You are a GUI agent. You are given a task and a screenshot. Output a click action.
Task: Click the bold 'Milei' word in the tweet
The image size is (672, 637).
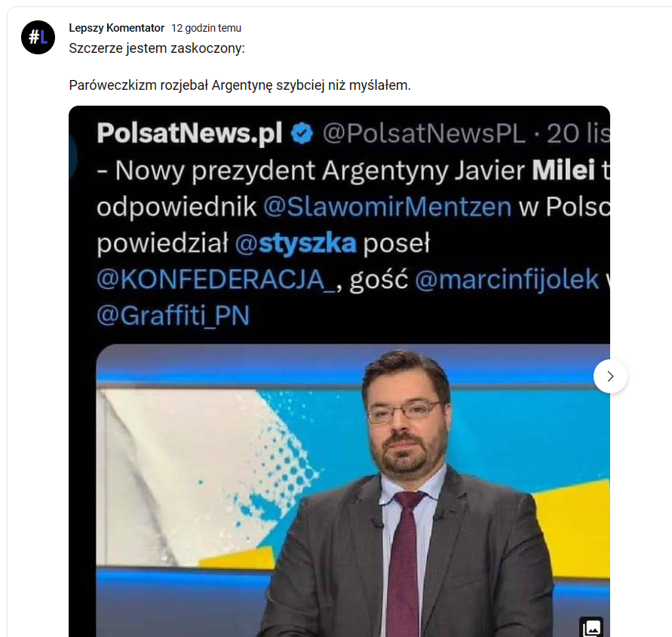[x=563, y=171]
